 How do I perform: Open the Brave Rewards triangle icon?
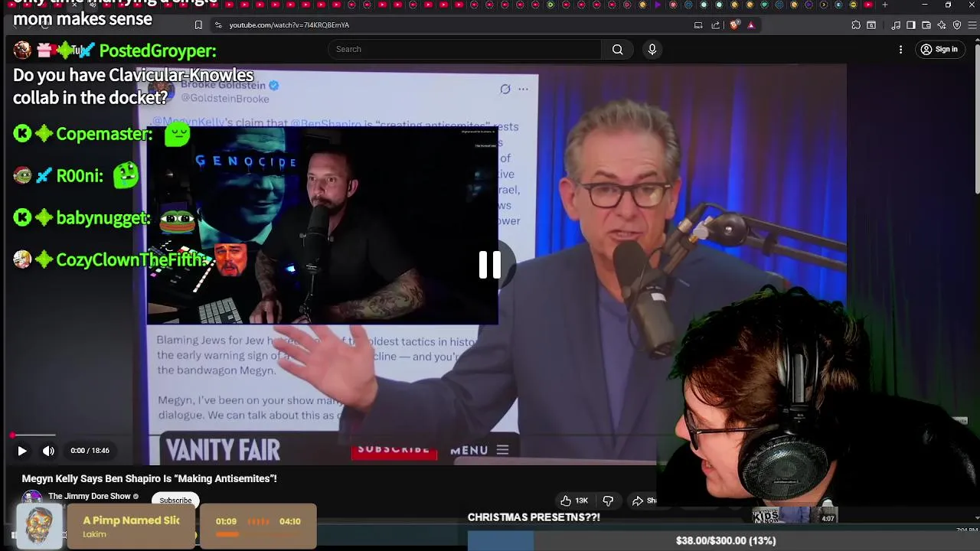pyautogui.click(x=751, y=24)
